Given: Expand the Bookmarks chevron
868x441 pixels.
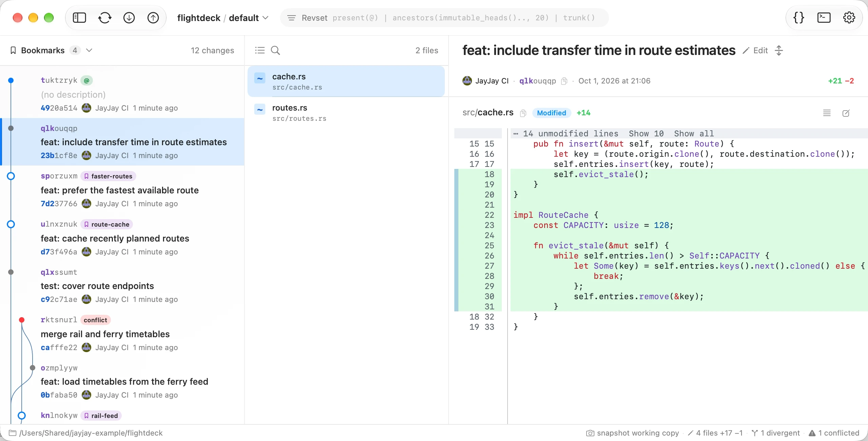Looking at the screenshot, I should click(89, 51).
